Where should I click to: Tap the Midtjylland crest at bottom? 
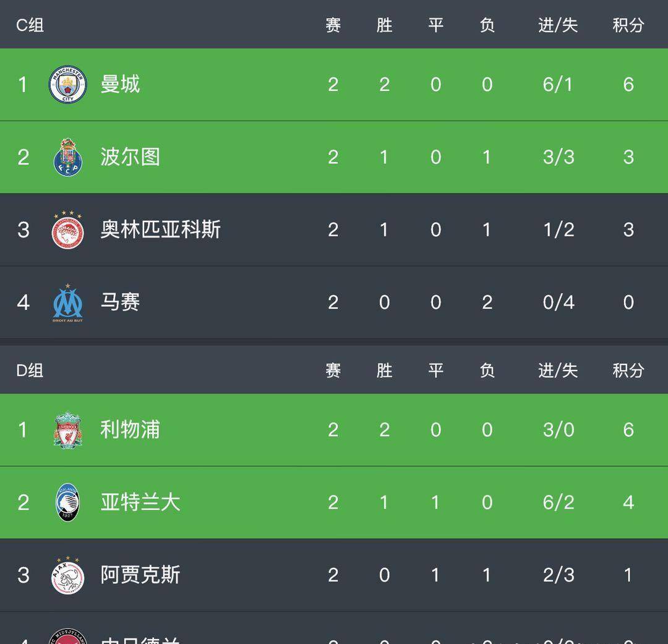[68, 637]
